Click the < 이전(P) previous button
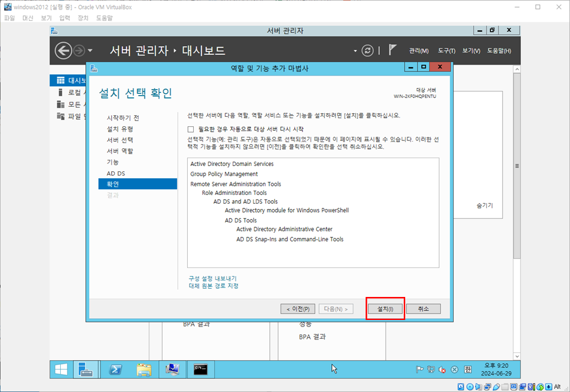570x392 pixels. 298,309
